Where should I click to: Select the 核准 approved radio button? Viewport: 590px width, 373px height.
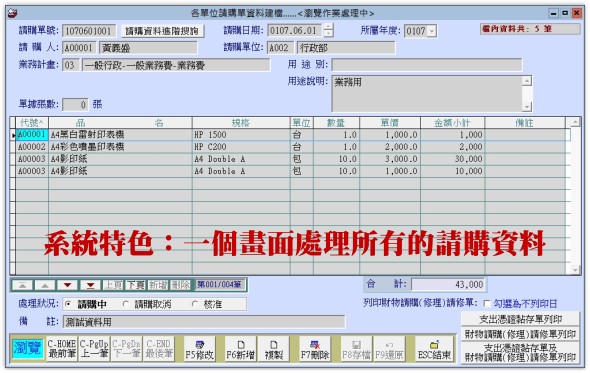pos(195,304)
